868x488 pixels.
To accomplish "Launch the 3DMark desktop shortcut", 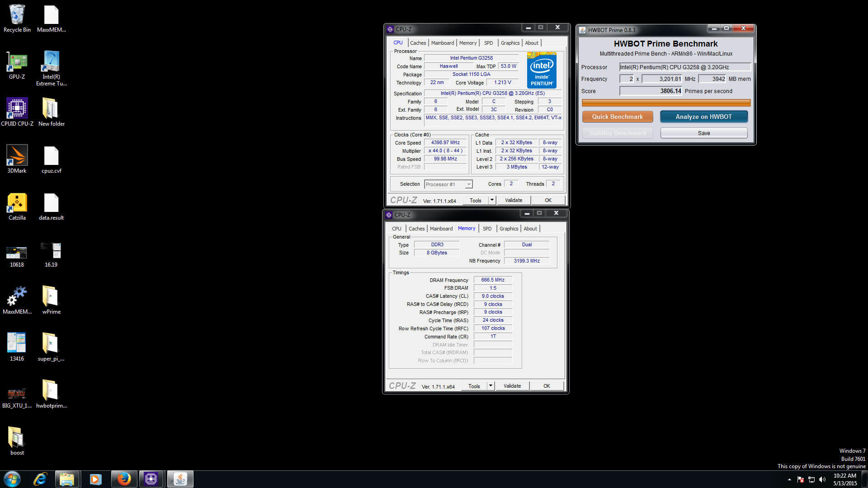I will pos(17,159).
